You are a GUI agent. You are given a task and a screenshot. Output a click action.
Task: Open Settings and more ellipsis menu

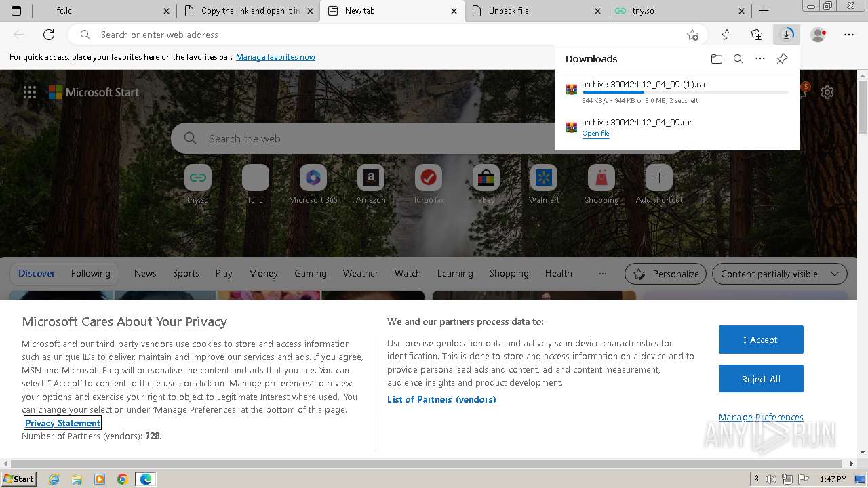849,35
